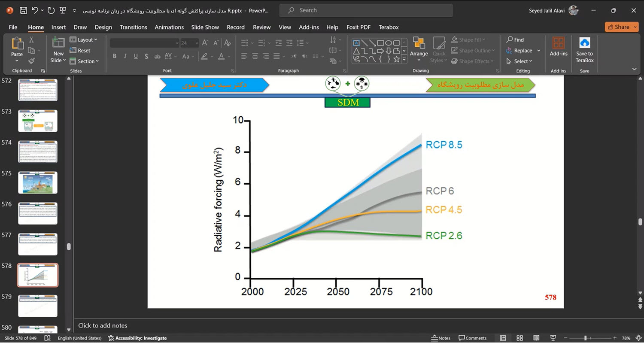Viewport: 644px width, 343px height.
Task: Toggle Italic text formatting
Action: pyautogui.click(x=125, y=56)
